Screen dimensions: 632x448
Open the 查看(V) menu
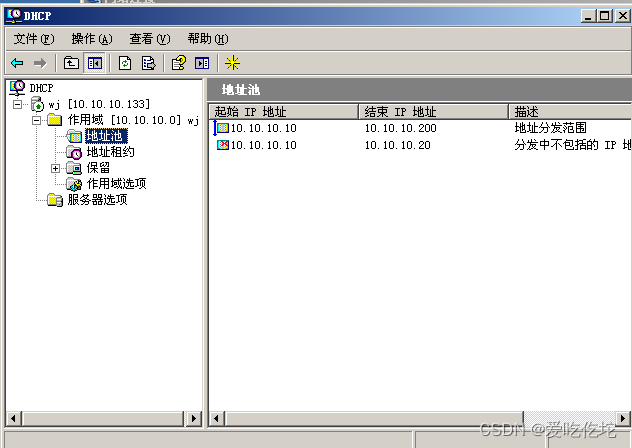150,39
